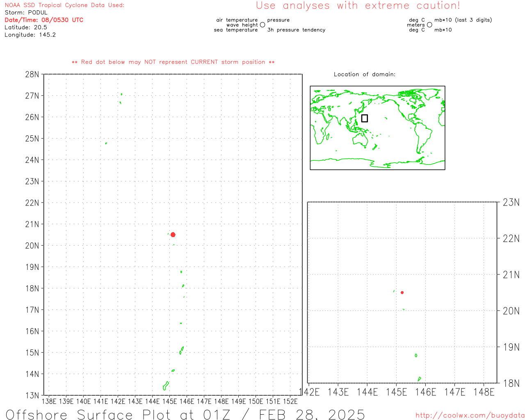
Task: Click the '142E' label on the inset map
Action: (310, 392)
